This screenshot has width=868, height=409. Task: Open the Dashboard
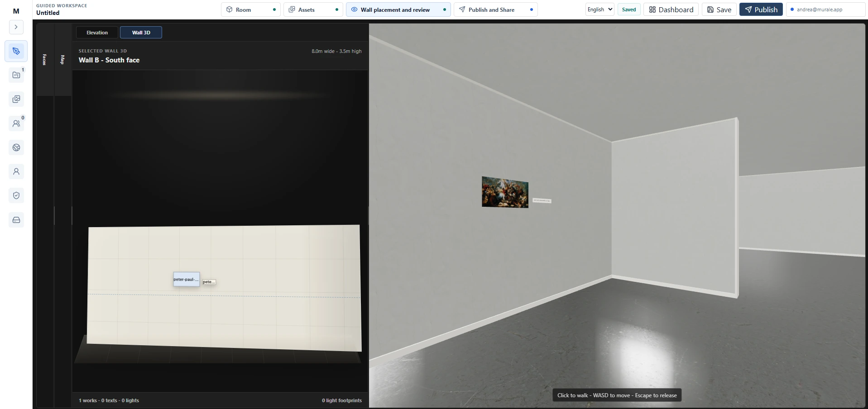click(x=671, y=10)
